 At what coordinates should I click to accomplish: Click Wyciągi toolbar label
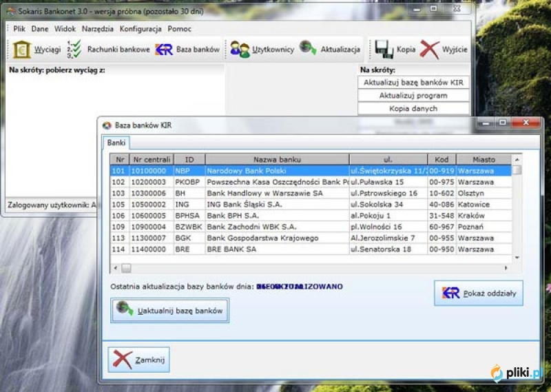48,50
